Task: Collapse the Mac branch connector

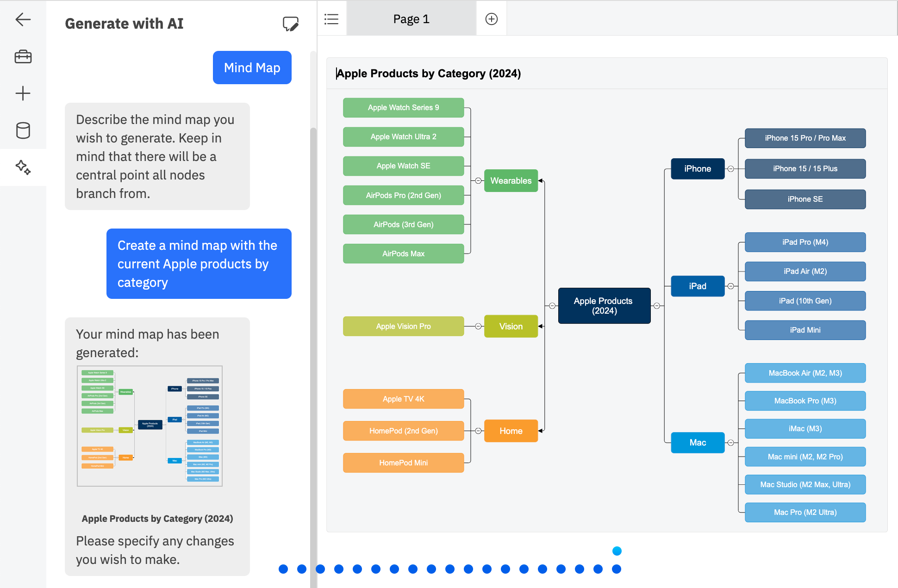Action: tap(730, 443)
